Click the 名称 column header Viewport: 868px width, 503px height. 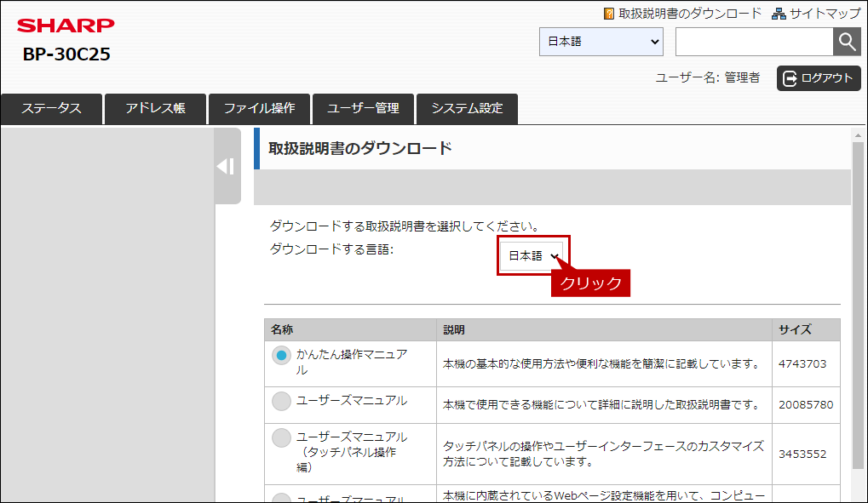pos(350,329)
